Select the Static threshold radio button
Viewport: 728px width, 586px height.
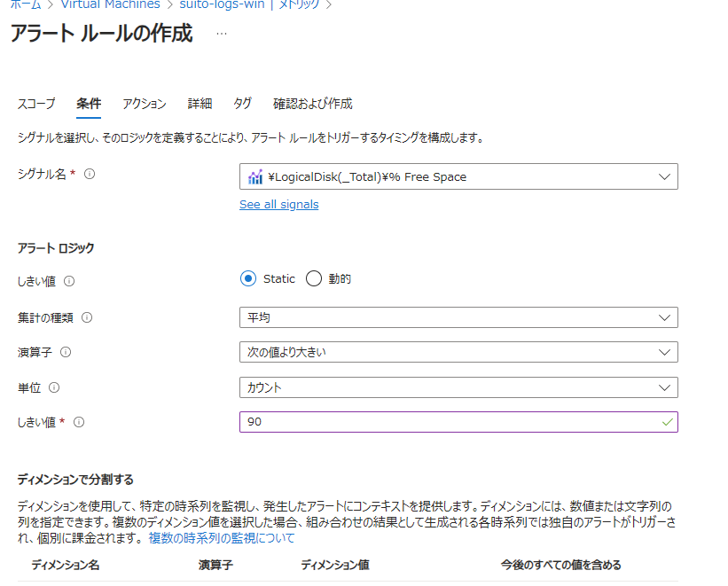249,279
